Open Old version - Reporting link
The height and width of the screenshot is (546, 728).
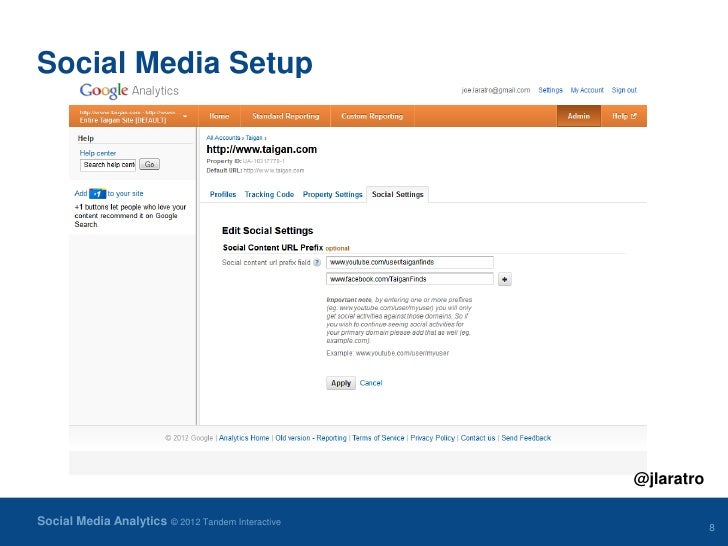(x=311, y=438)
